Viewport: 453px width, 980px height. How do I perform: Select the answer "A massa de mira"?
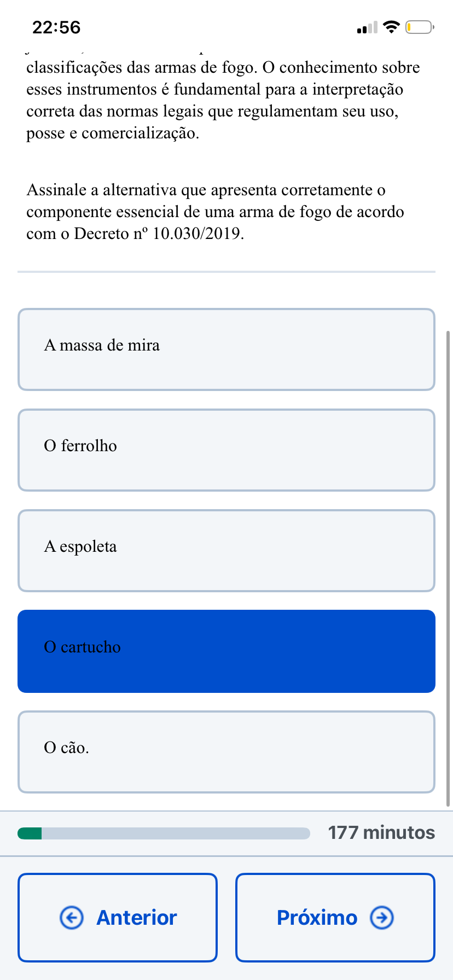click(x=226, y=349)
